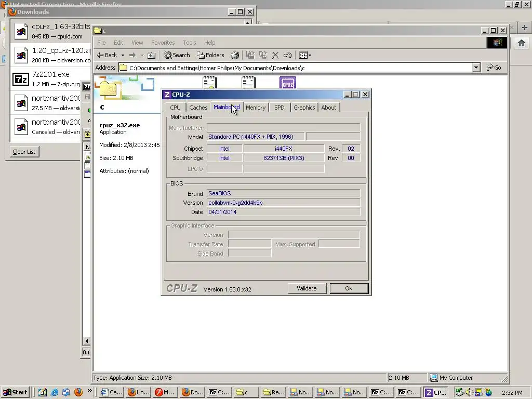Open the Views dropdown in Explorer toolbar
532x399 pixels.
[x=305, y=55]
